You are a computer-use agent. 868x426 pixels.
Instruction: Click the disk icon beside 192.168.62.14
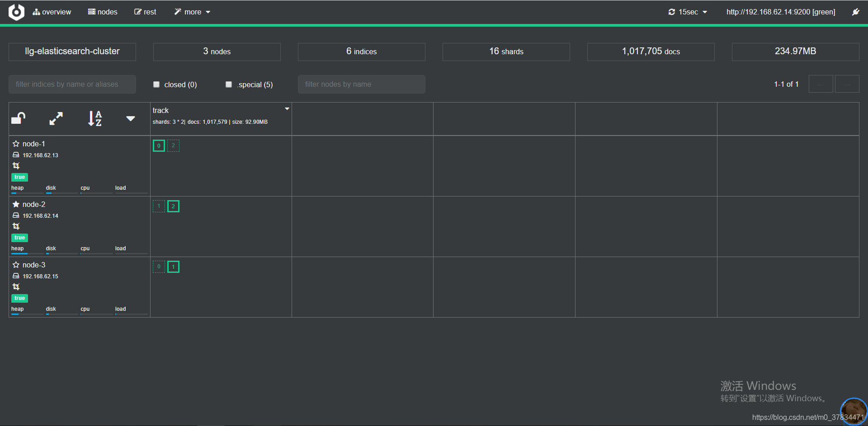click(x=16, y=215)
